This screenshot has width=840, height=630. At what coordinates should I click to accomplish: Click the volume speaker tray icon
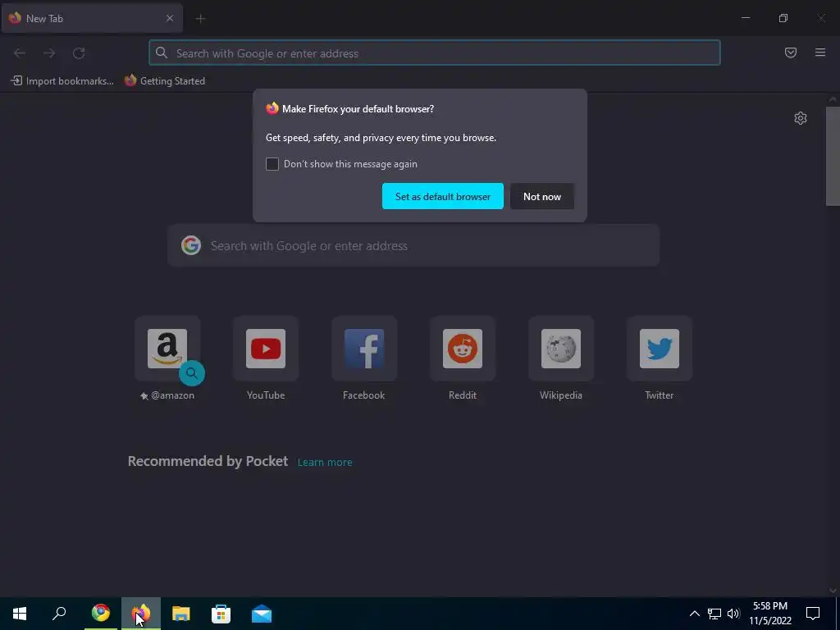pos(733,614)
